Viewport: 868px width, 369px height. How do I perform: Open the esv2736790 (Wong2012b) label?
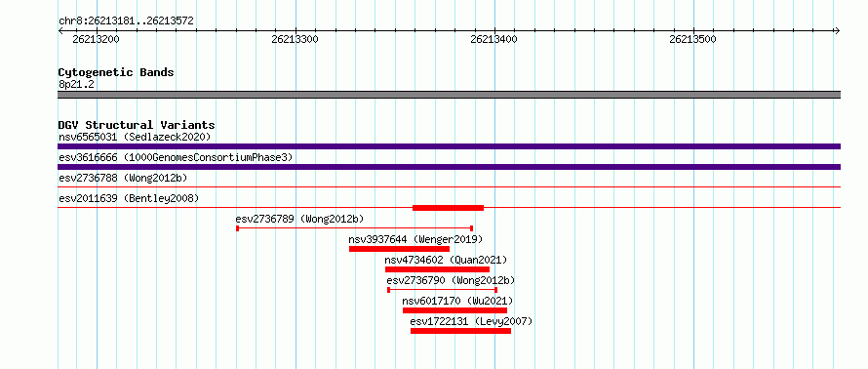tap(451, 280)
